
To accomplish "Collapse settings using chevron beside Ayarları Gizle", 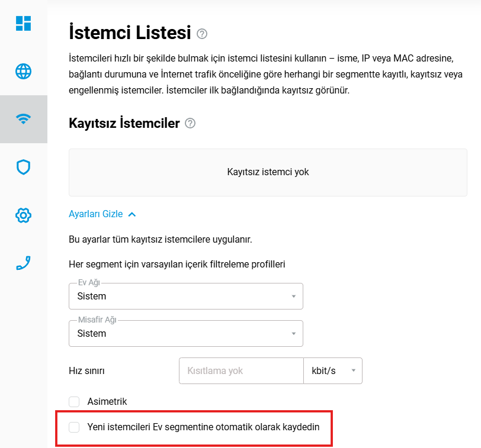I will [132, 214].
